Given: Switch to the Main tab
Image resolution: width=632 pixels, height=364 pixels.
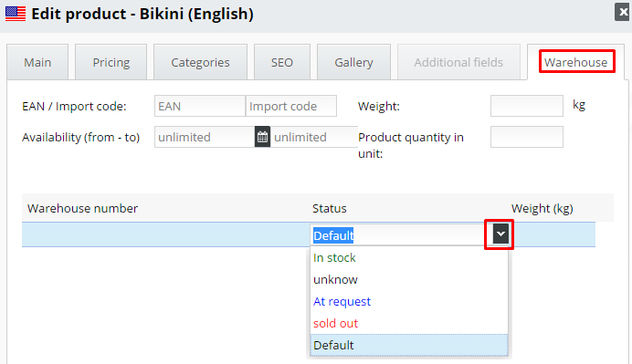Looking at the screenshot, I should pyautogui.click(x=37, y=62).
